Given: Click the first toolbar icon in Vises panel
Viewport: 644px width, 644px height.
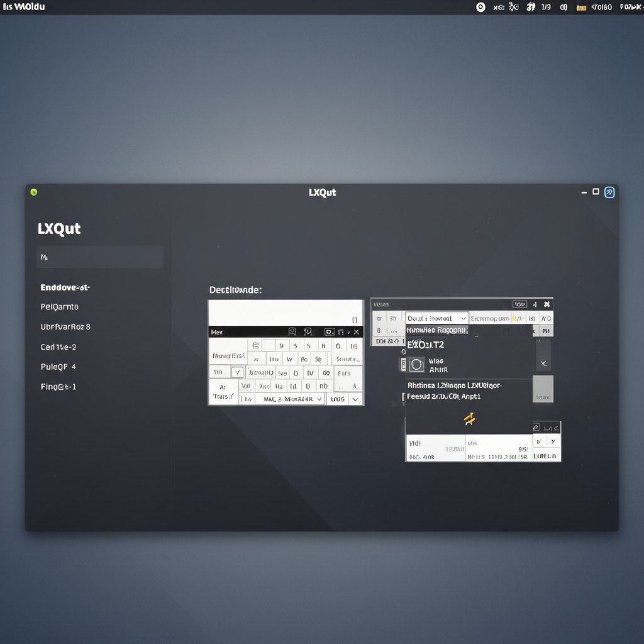Looking at the screenshot, I should point(379,318).
